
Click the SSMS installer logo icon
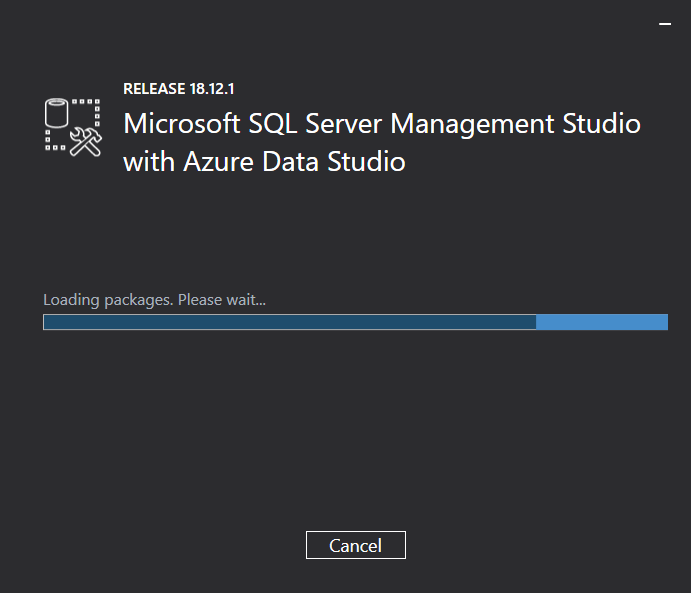click(x=73, y=127)
